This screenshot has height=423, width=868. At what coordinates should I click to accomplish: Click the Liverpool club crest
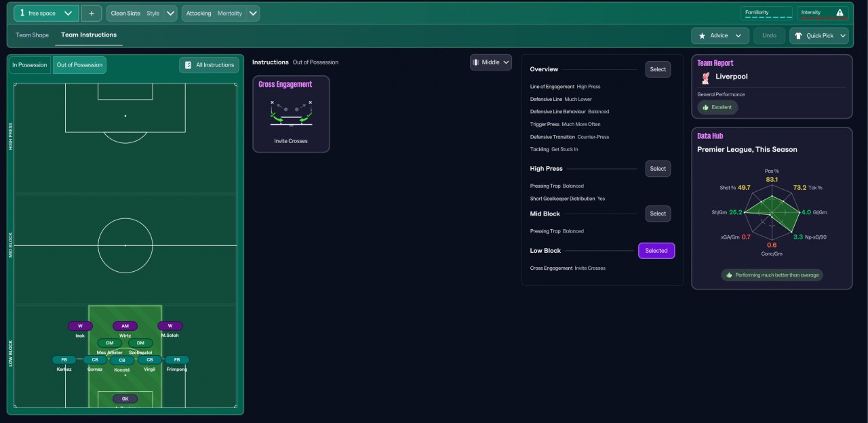point(706,77)
